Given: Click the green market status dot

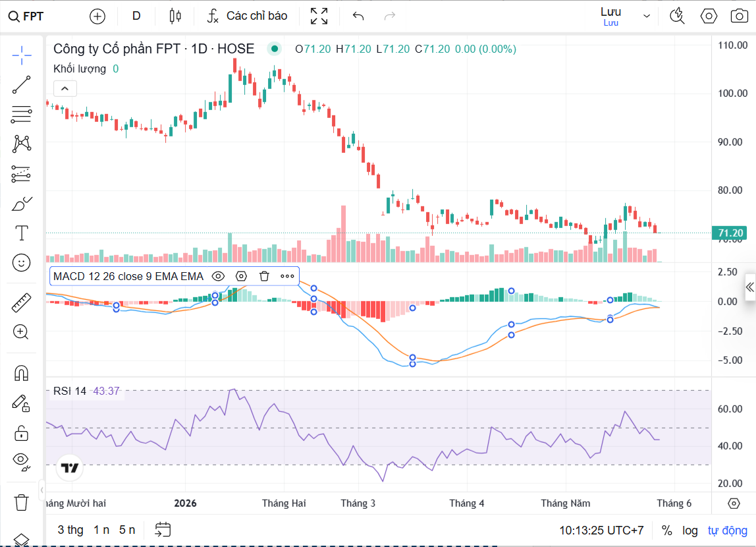Looking at the screenshot, I should click(275, 49).
